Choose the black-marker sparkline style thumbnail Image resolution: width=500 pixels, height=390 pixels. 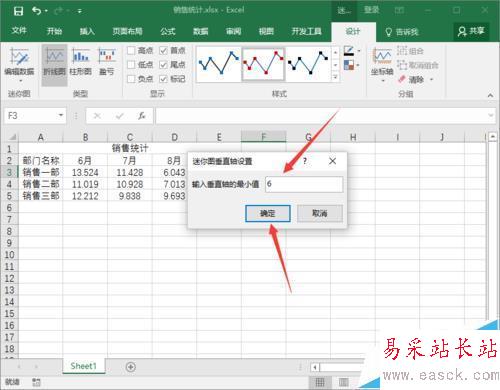[308, 64]
